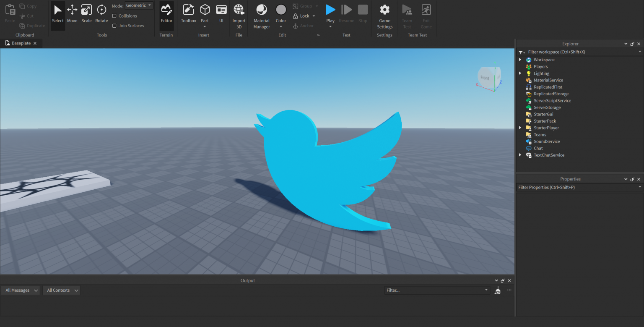The width and height of the screenshot is (644, 327).
Task: Select Lighting in the Explorer
Action: pyautogui.click(x=542, y=73)
